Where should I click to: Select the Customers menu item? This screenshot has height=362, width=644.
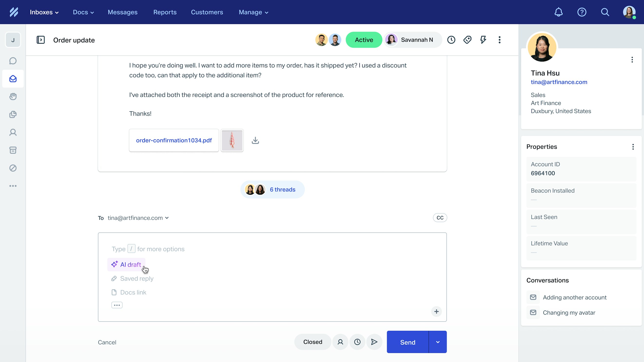(x=206, y=12)
